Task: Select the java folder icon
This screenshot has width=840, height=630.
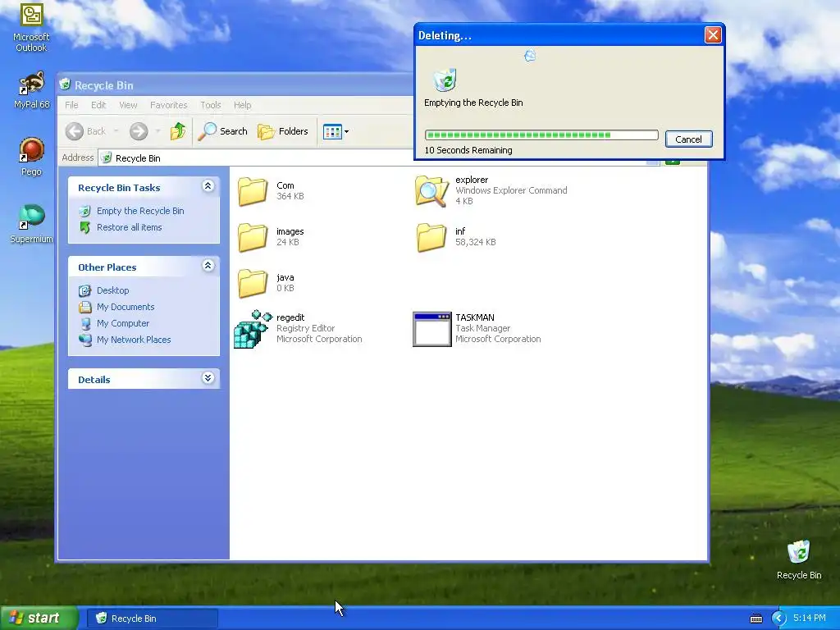Action: tap(253, 283)
